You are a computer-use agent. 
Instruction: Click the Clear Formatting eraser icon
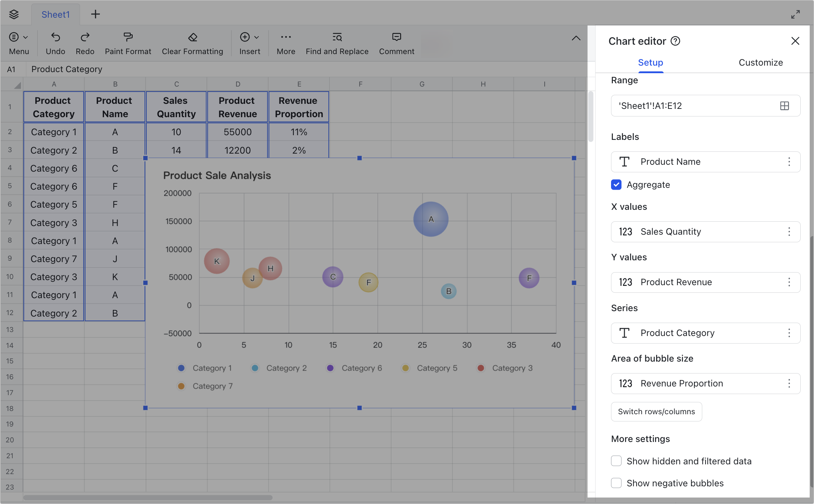pos(193,37)
